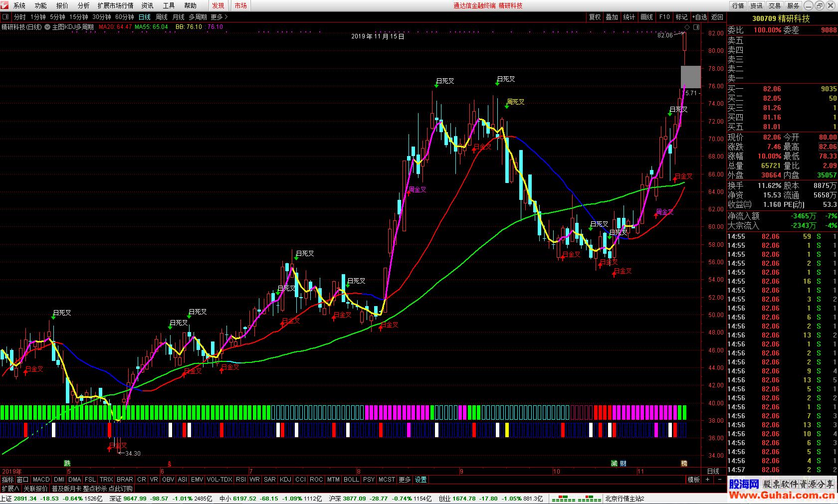The width and height of the screenshot is (838, 504).
Task: Open the indicator dropdown next to 精研科技(日线)
Action: click(47, 27)
